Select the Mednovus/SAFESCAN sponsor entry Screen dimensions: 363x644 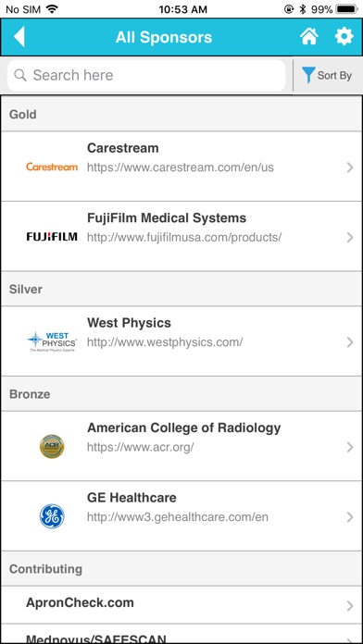(x=181, y=633)
